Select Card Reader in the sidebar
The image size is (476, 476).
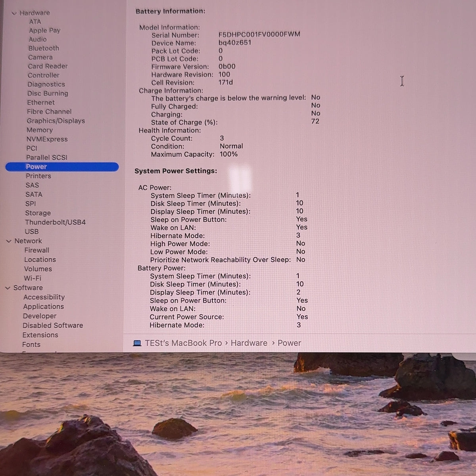[x=48, y=66]
